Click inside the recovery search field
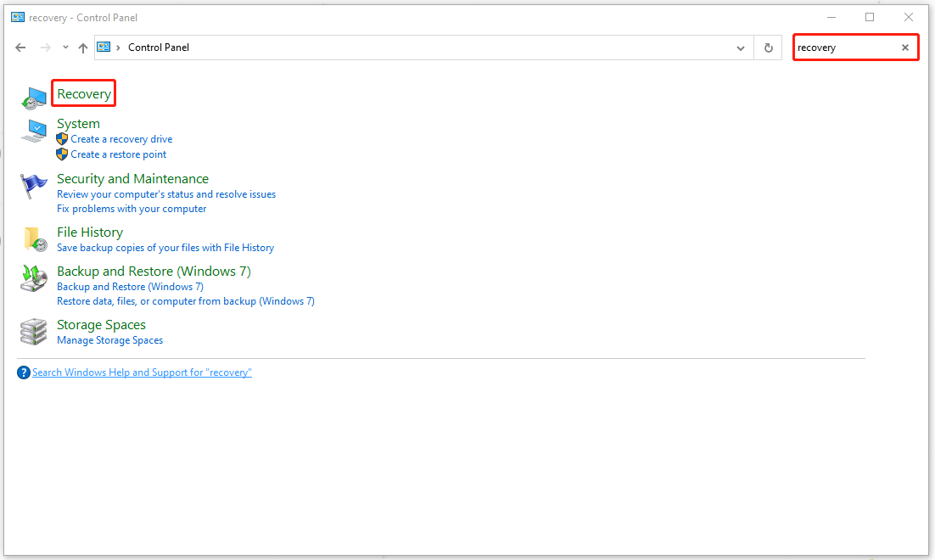 844,48
